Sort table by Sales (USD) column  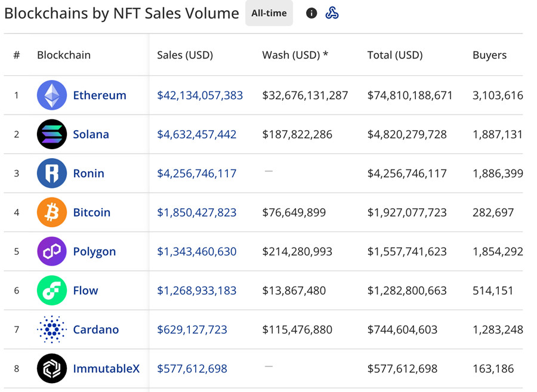(x=185, y=55)
